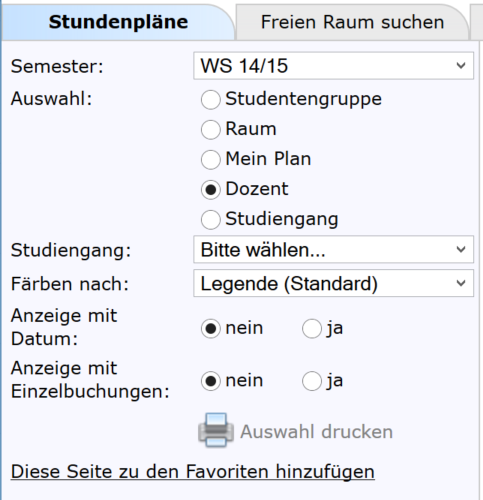This screenshot has width=483, height=500.
Task: Select the Raum radio option
Action: 211,130
